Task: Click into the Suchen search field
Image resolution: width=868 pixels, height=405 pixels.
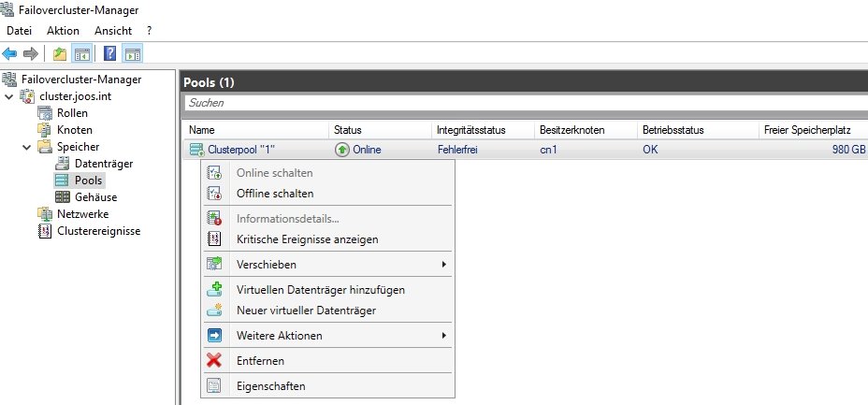Action: pyautogui.click(x=524, y=103)
